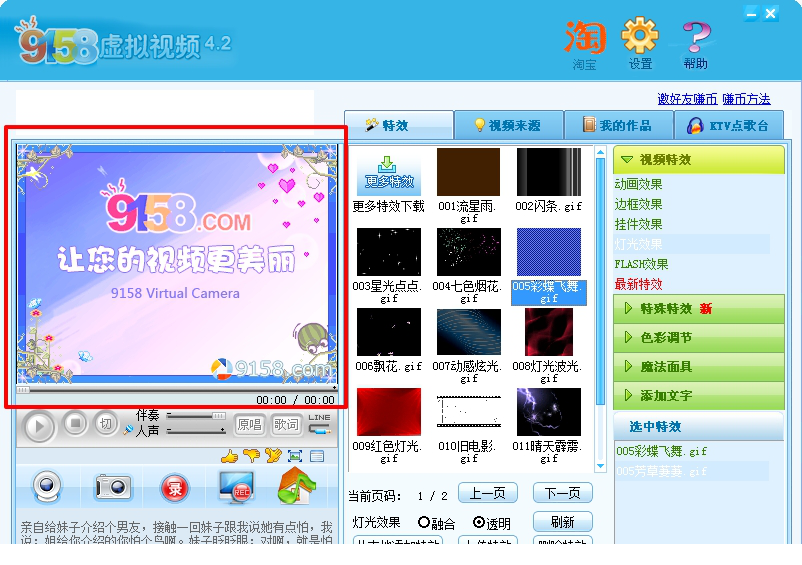Select the 002闪条.gif effect thumbnail
This screenshot has height=565, width=802.
pos(549,172)
